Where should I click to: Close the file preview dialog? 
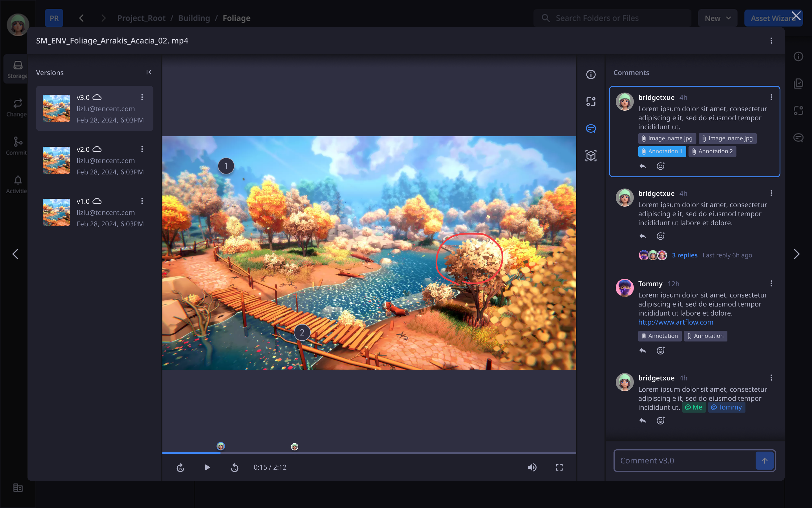pos(796,16)
